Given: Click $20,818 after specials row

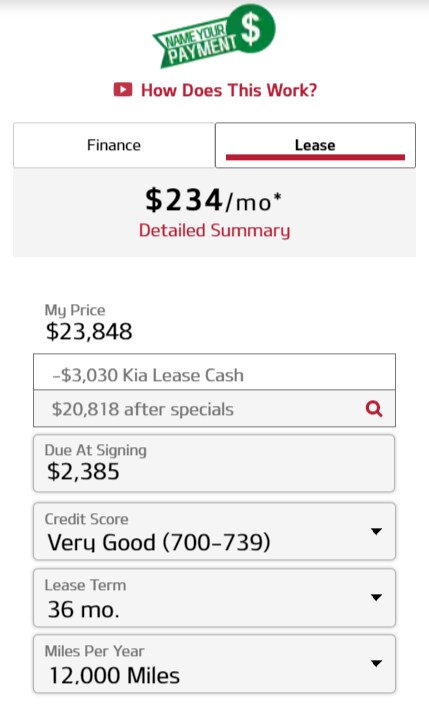Looking at the screenshot, I should tap(214, 408).
